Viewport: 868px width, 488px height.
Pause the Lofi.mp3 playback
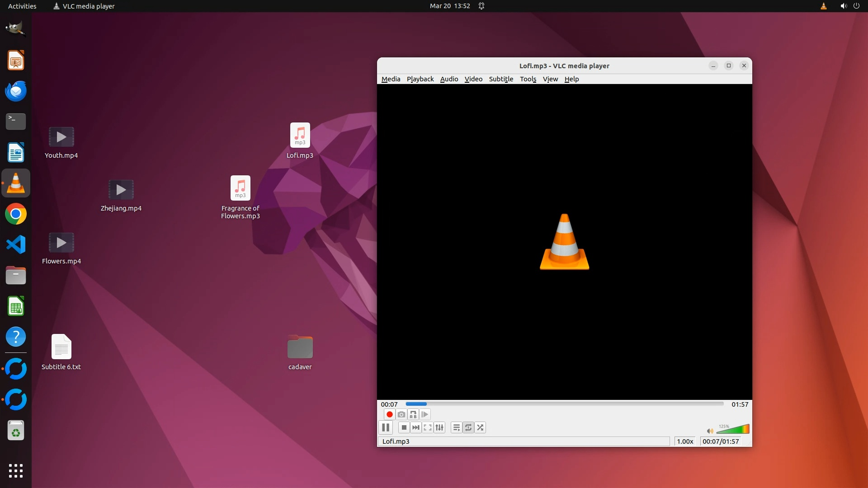pos(386,427)
